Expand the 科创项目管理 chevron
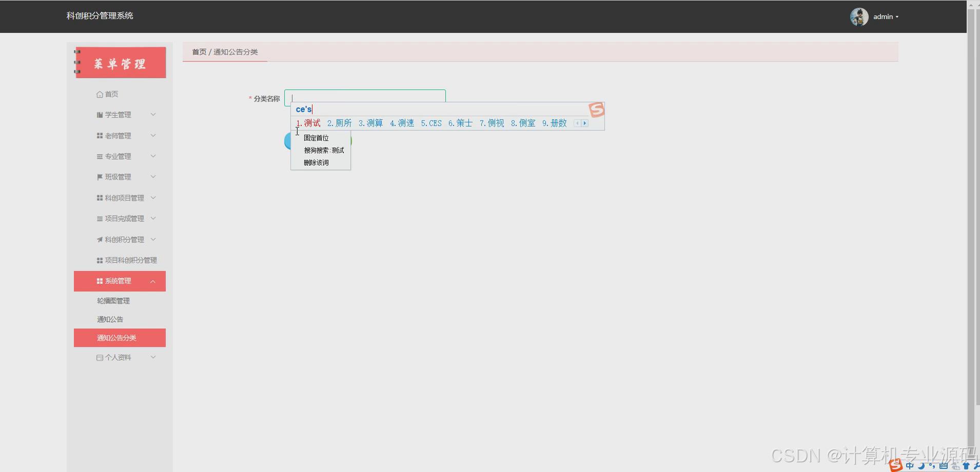This screenshot has height=472, width=980. [153, 198]
